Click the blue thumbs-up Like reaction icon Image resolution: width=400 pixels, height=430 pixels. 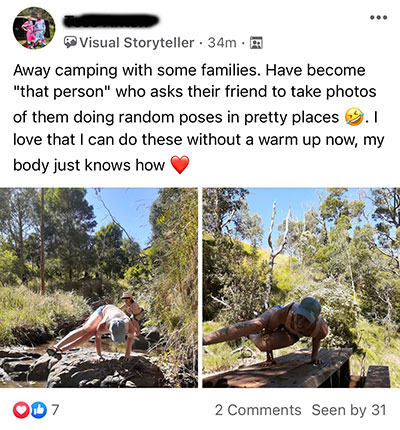(x=39, y=410)
